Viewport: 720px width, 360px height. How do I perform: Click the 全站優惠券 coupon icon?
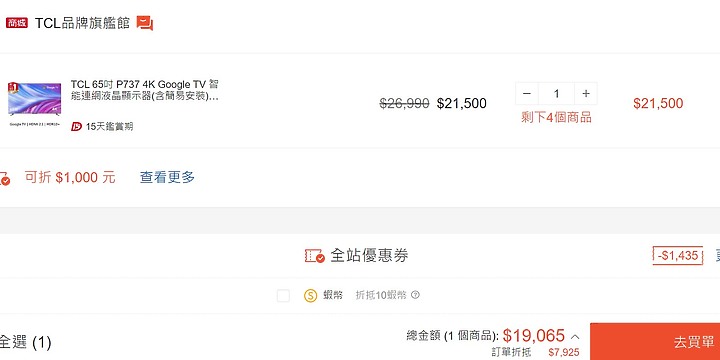point(315,256)
